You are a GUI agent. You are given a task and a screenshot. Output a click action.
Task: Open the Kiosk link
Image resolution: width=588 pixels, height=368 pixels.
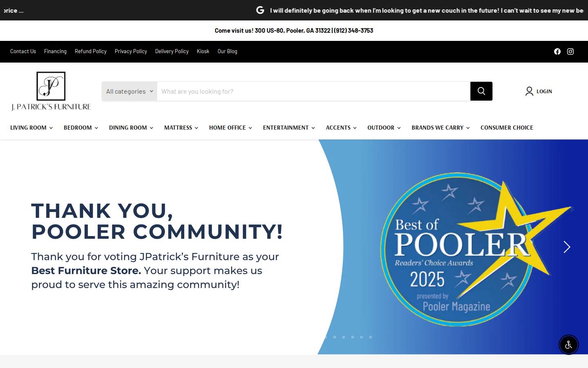203,52
